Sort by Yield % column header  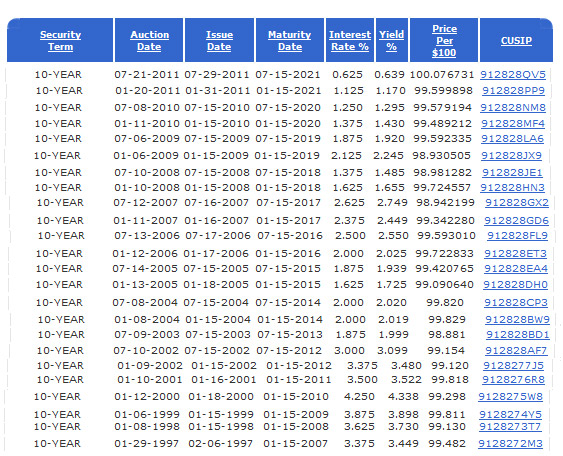point(391,41)
